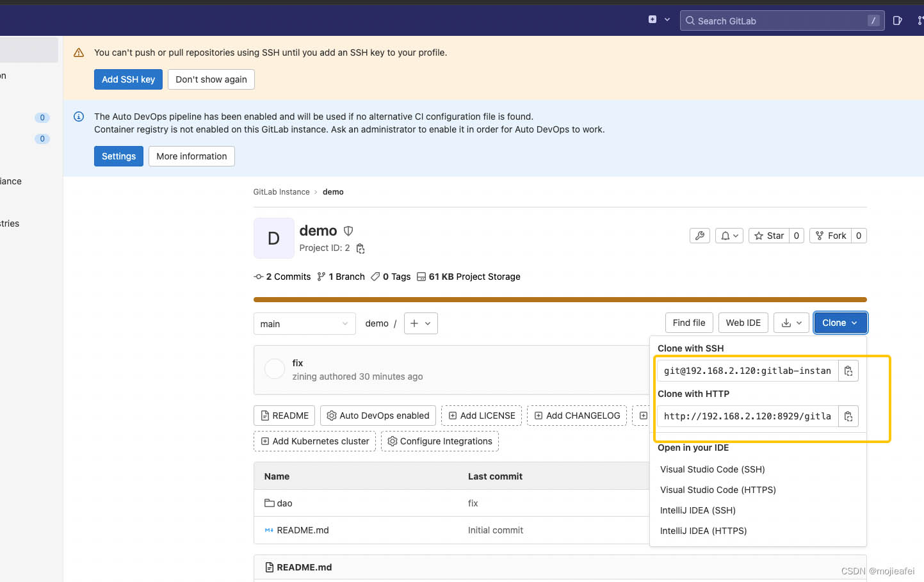Open the star count of 0
Screen dimensions: 924x582
[x=797, y=236]
